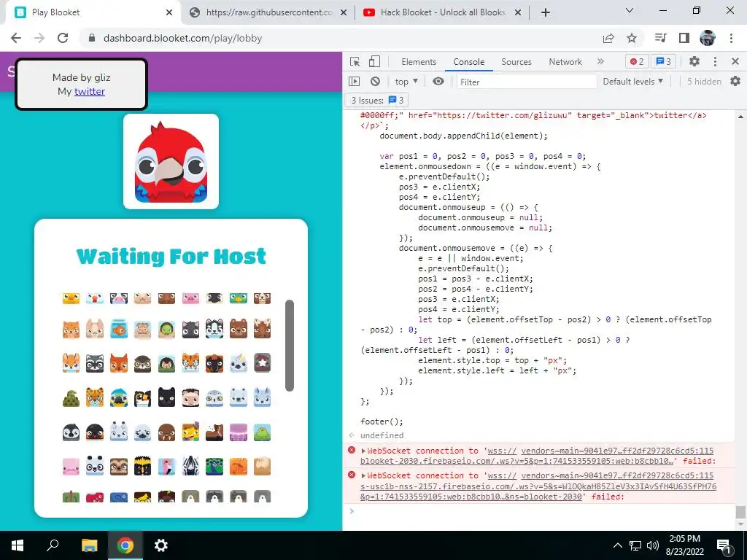This screenshot has width=747, height=560.
Task: Open the top JavaScript context dropdown
Action: [406, 82]
